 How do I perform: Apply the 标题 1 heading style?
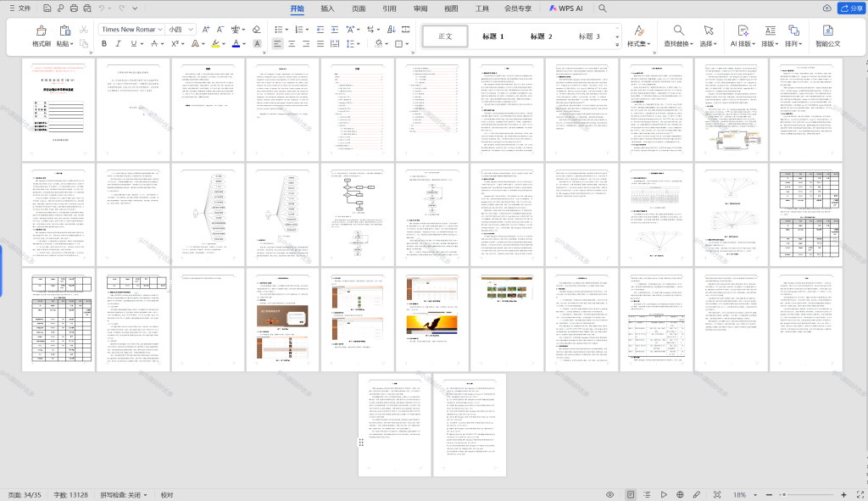tap(492, 36)
